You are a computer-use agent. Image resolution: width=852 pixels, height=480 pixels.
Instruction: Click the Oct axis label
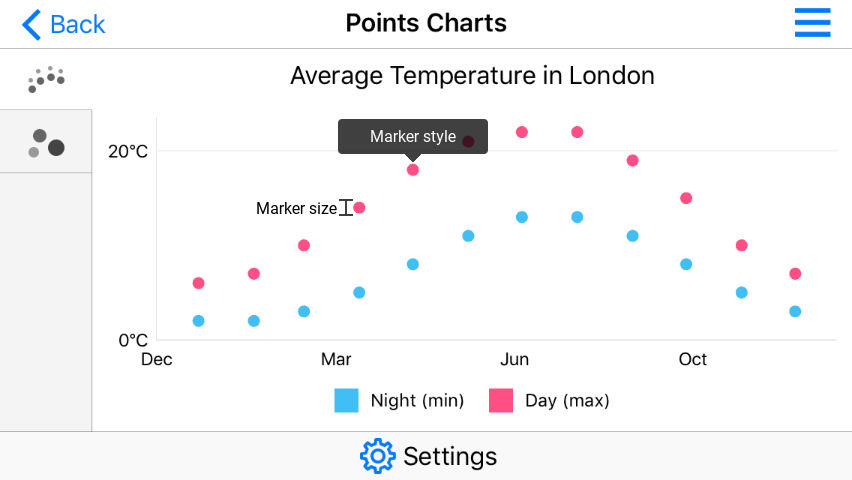[693, 359]
